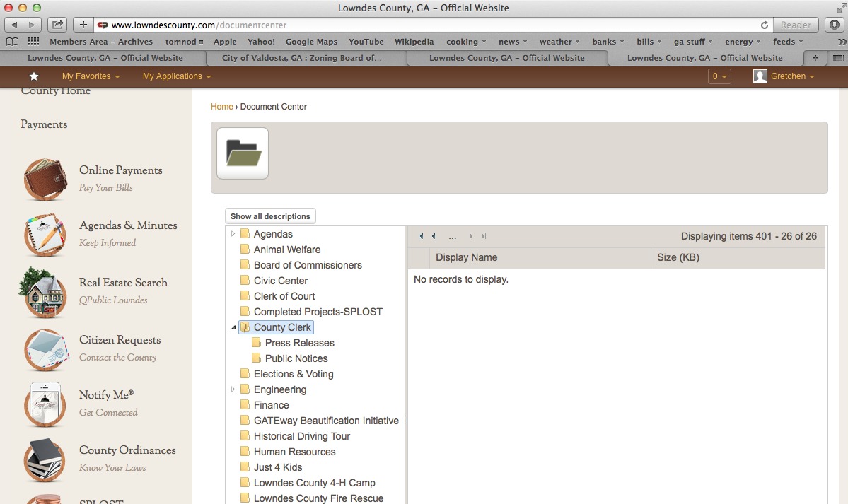This screenshot has height=504, width=848.
Task: Go to first page of records
Action: point(421,236)
